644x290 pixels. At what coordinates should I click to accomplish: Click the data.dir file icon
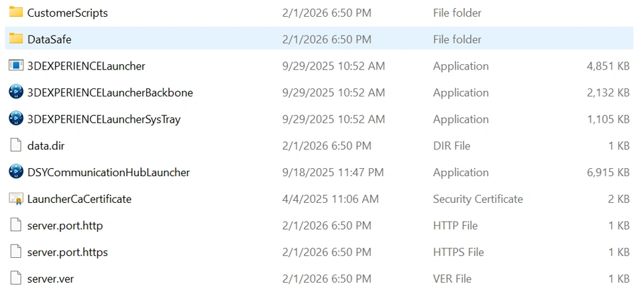coord(16,145)
